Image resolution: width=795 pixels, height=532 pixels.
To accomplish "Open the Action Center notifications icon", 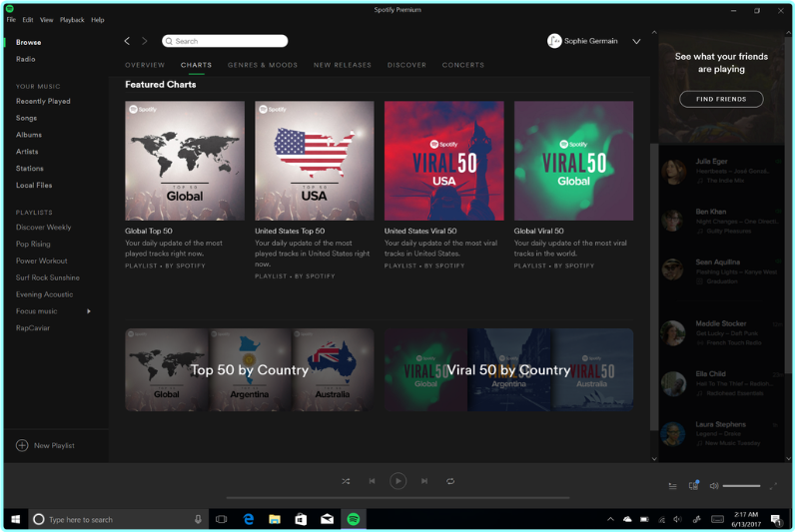I will coord(776,519).
